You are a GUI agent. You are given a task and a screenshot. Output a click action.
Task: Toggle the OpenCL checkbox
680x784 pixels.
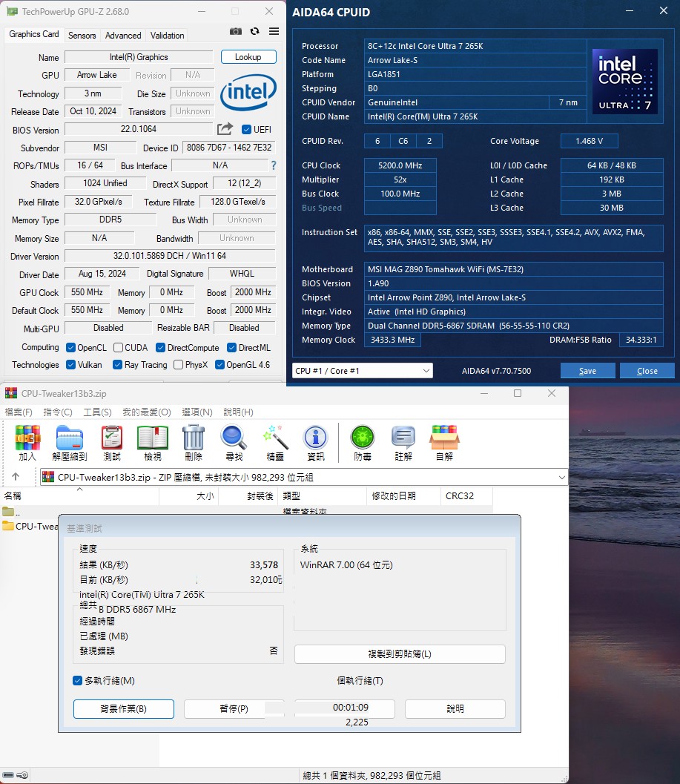pos(71,348)
